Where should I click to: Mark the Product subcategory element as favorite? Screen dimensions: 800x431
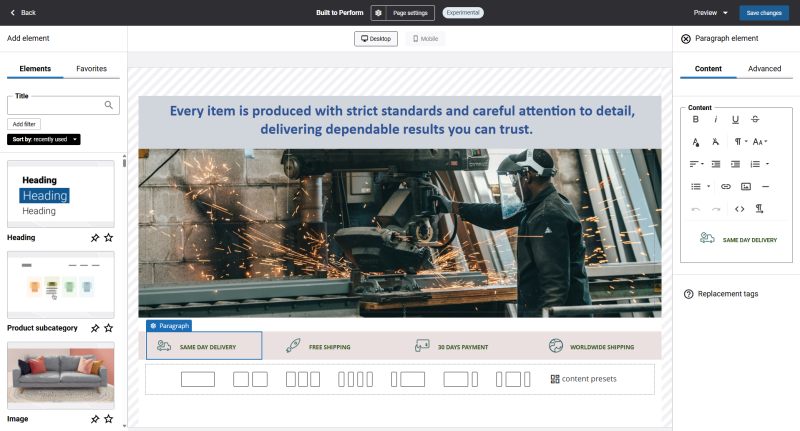point(109,328)
